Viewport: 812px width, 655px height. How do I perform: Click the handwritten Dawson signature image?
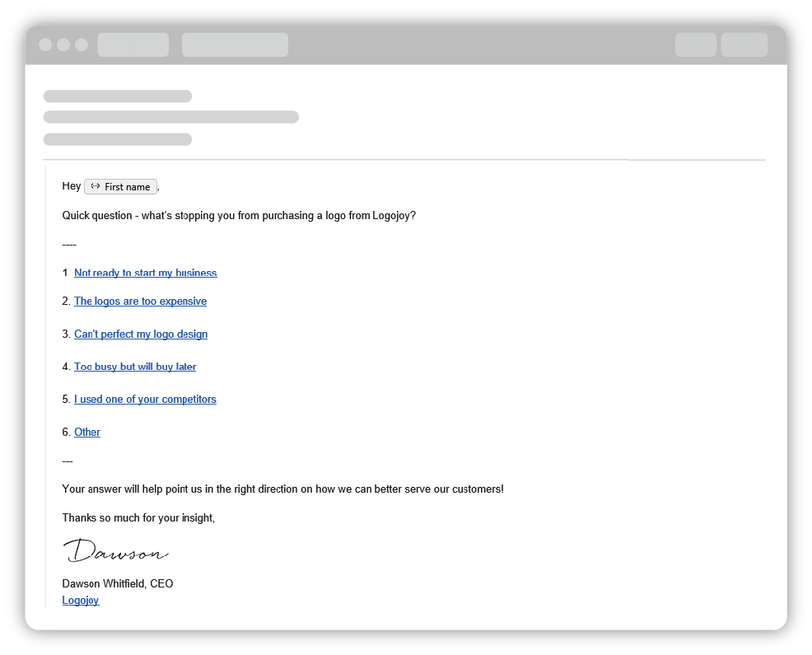click(115, 551)
